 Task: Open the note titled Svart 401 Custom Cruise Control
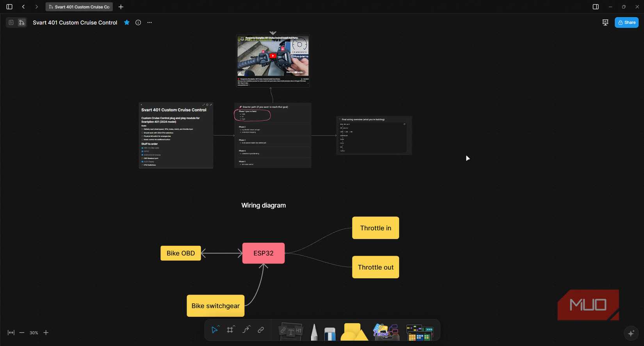[x=176, y=135]
